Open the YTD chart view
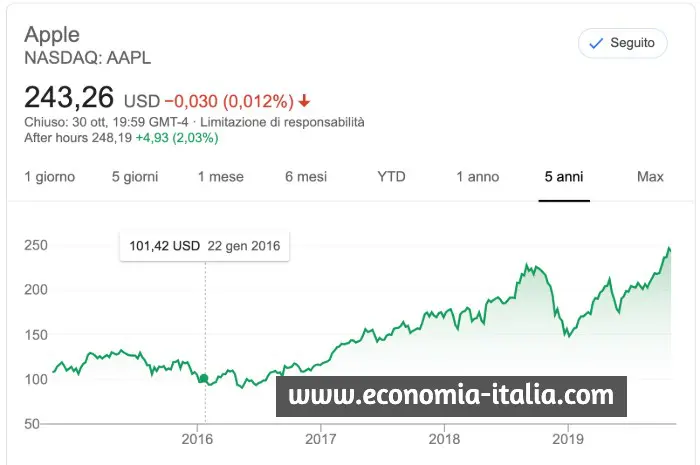Screen dimensions: 700x465 391,177
